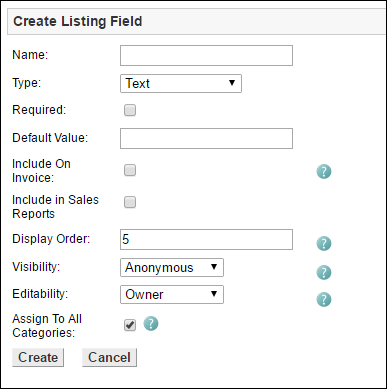Click into the Default Value field
This screenshot has width=387, height=389.
[x=206, y=138]
